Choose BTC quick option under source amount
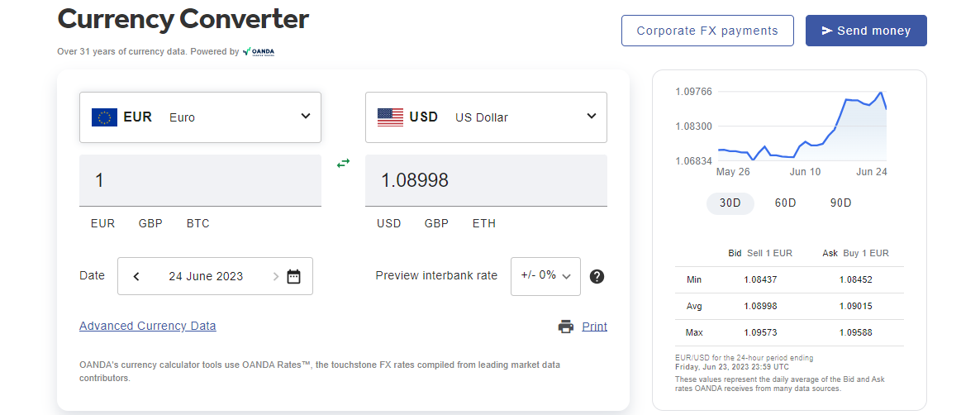The height and width of the screenshot is (415, 980). click(x=198, y=223)
